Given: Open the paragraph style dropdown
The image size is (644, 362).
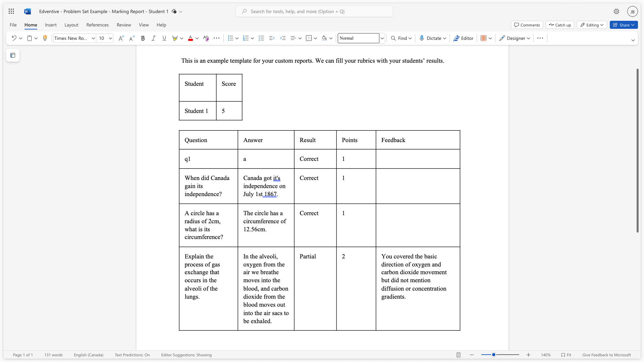Looking at the screenshot, I should (381, 38).
